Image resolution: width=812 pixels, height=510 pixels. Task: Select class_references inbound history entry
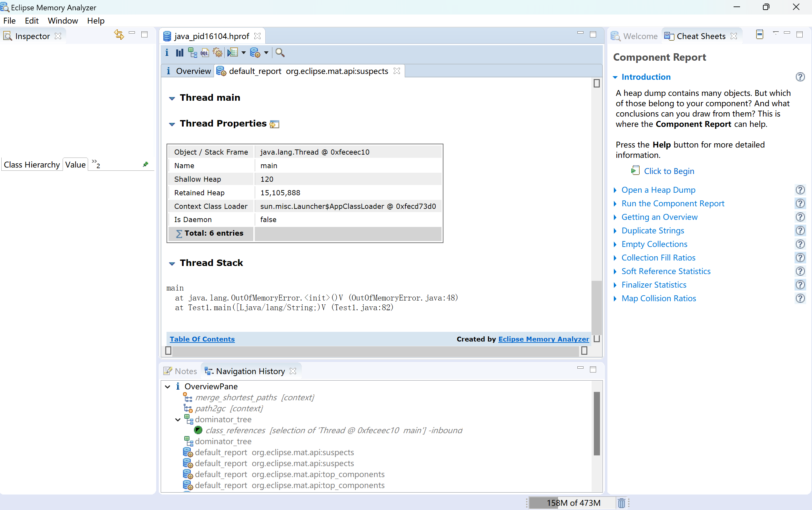click(x=334, y=430)
